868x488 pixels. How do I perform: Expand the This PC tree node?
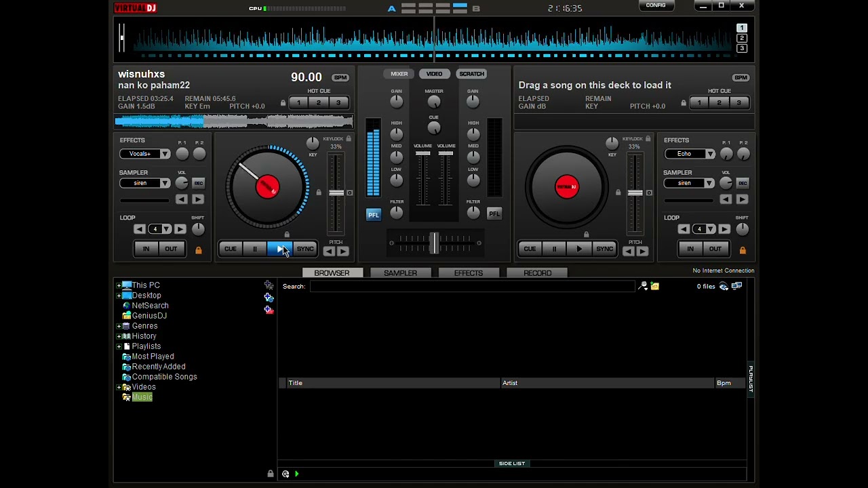tap(119, 285)
